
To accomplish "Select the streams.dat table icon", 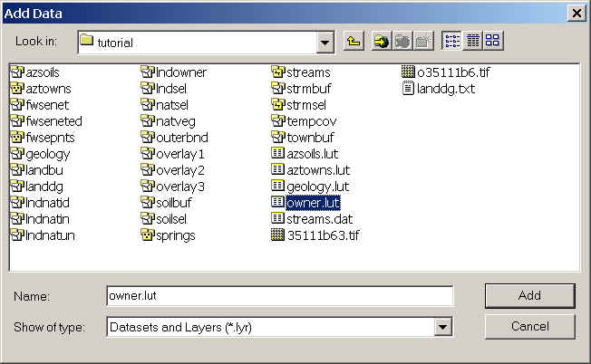I will 278,219.
